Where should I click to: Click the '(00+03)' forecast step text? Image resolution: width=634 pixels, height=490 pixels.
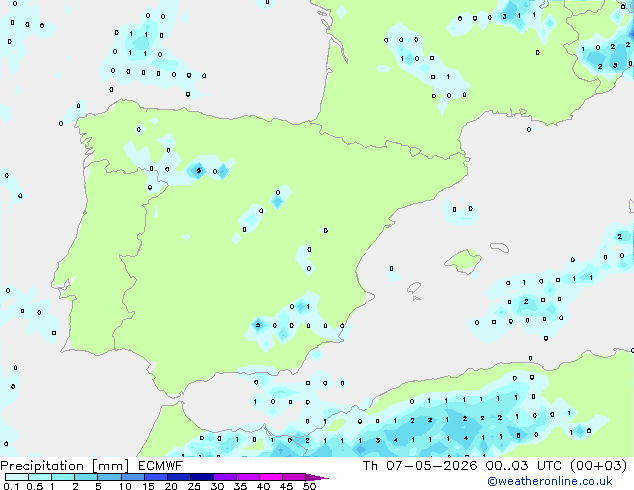pyautogui.click(x=598, y=466)
